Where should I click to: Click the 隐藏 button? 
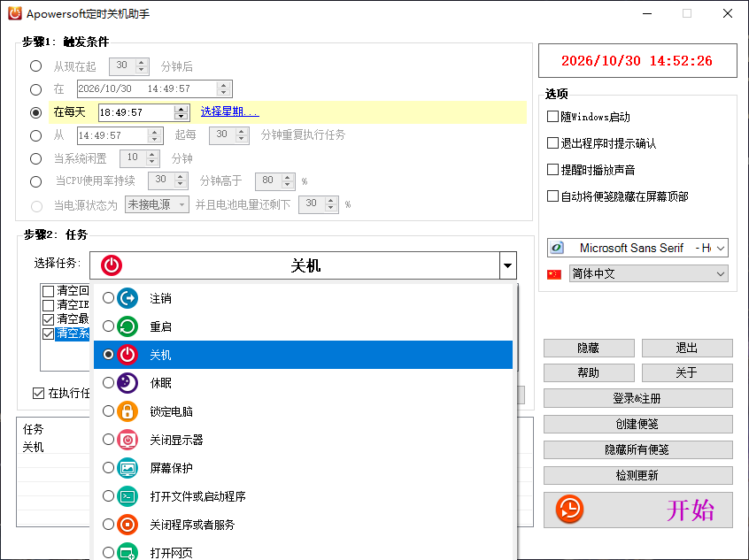pyautogui.click(x=589, y=348)
